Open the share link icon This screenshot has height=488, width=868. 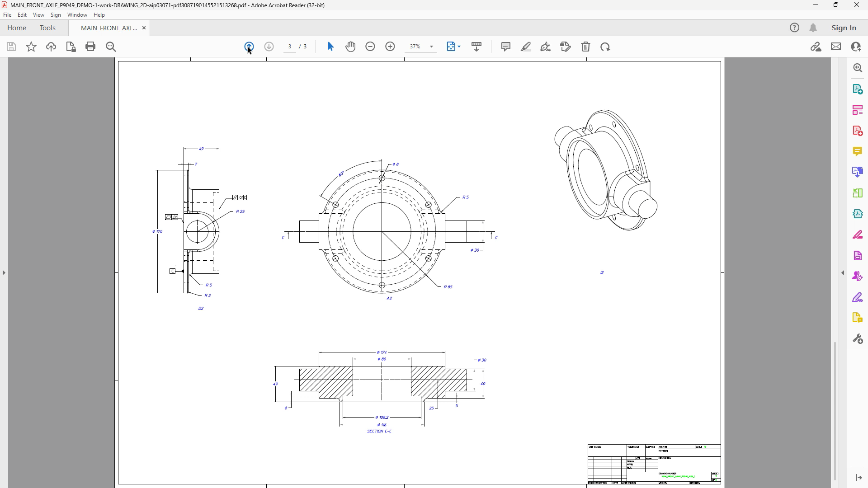pyautogui.click(x=816, y=47)
